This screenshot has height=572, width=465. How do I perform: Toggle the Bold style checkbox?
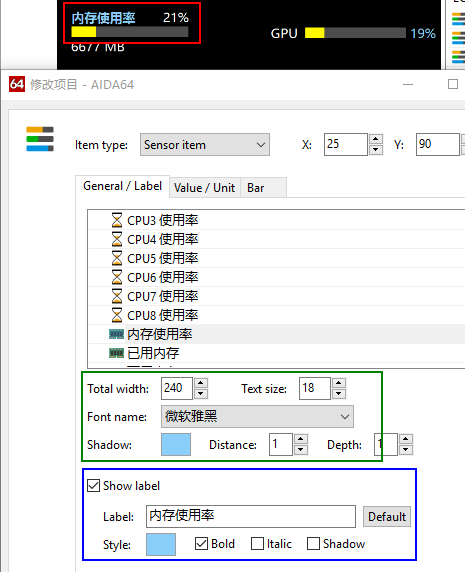(201, 544)
